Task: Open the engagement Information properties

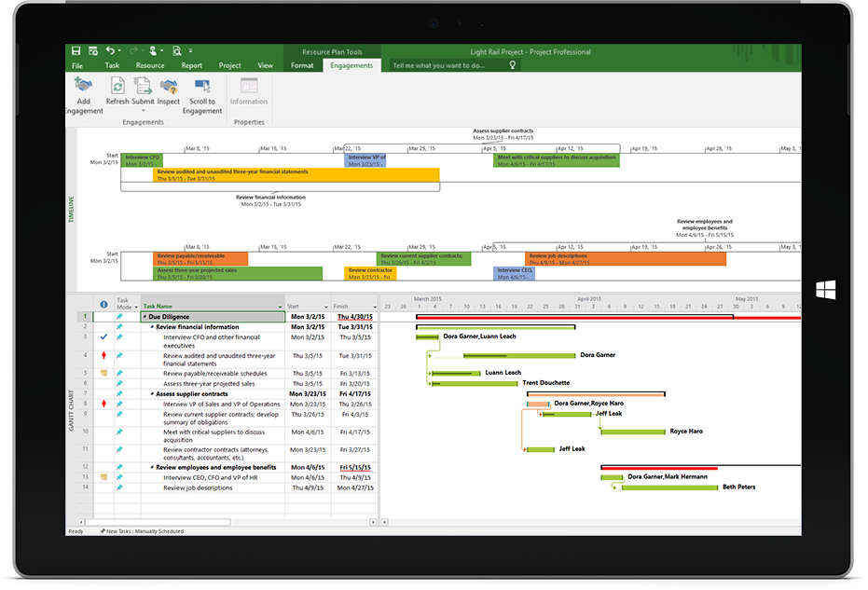Action: (249, 86)
